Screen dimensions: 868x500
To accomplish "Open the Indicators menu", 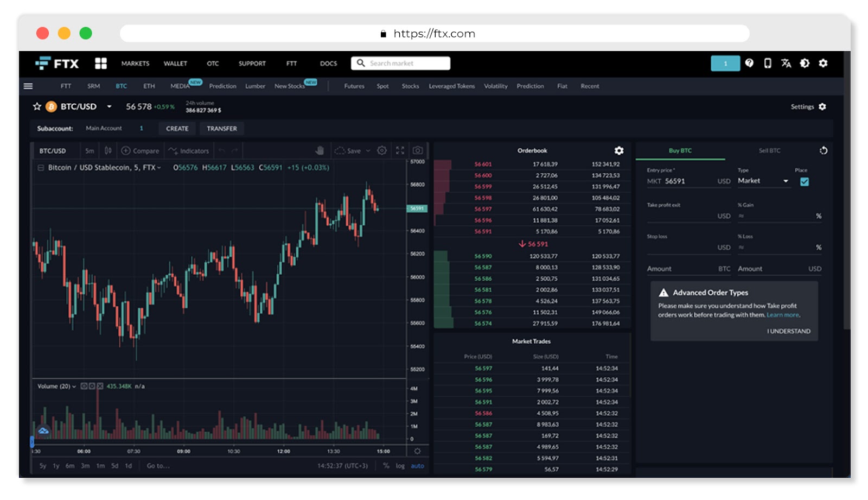I will point(188,150).
